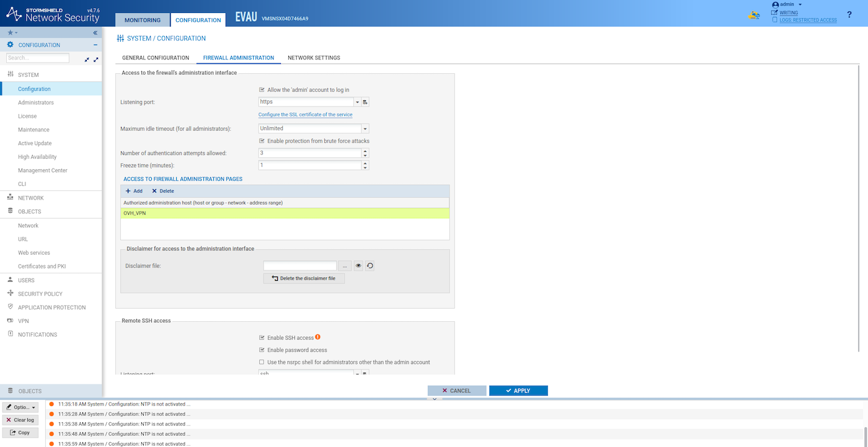
Task: Open the Monitoring tab
Action: pyautogui.click(x=143, y=20)
